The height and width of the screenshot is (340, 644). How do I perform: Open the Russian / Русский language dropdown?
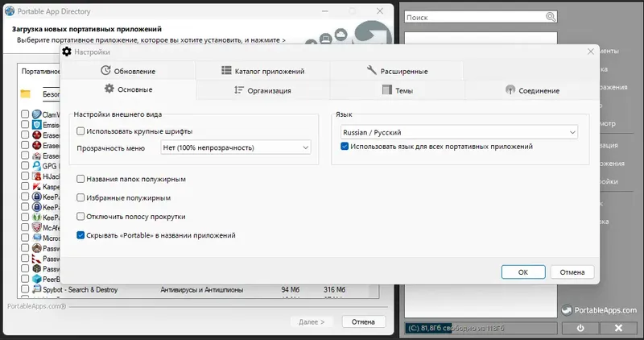point(459,132)
